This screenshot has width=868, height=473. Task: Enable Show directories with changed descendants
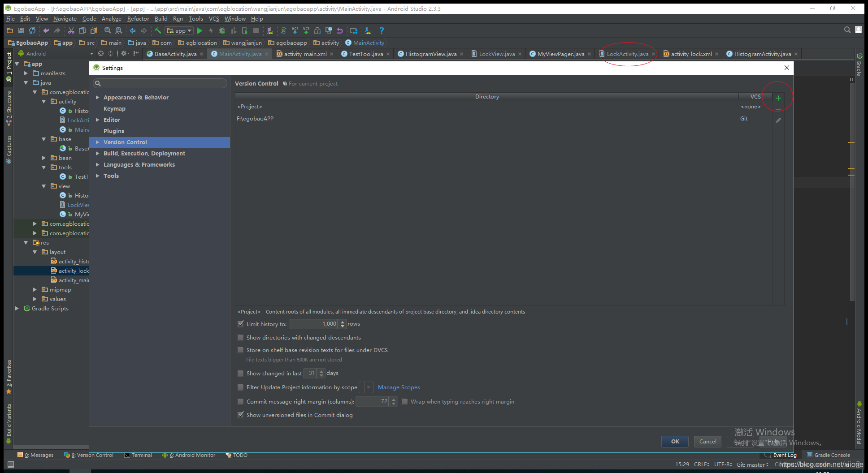241,337
